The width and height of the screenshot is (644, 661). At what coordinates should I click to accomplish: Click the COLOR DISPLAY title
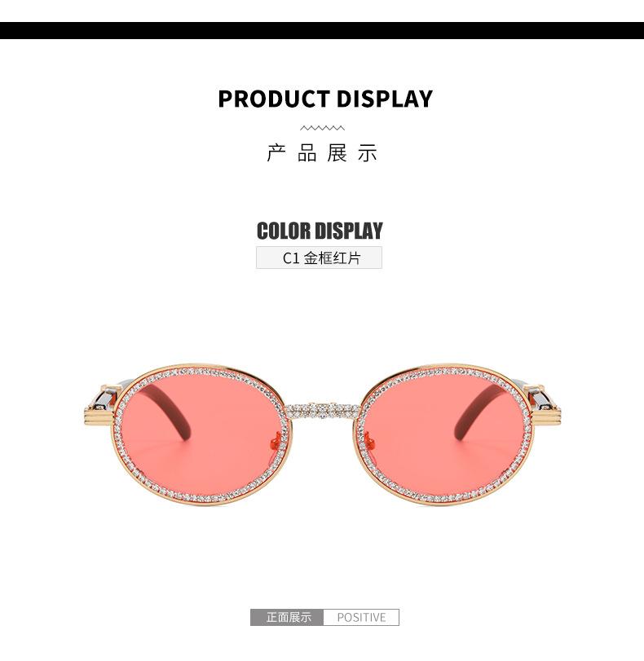320,231
